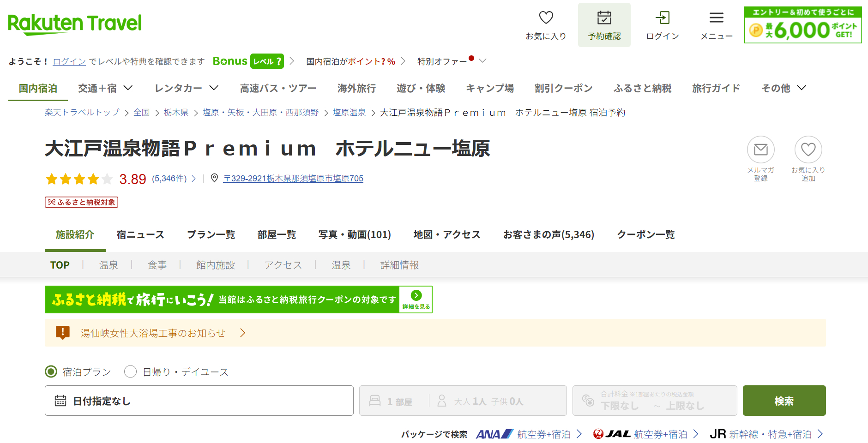Expand the 交通＋宿 dropdown
This screenshot has width=868, height=443.
(105, 88)
